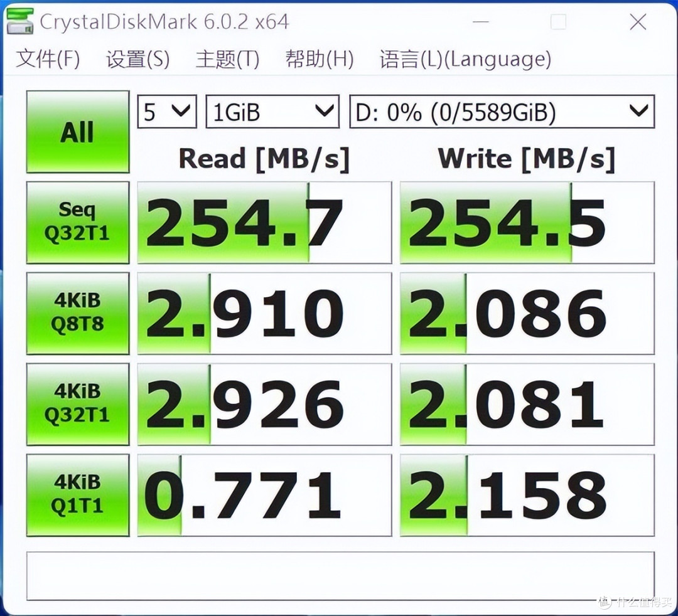
Task: Expand the drive selection dropdown showing D:
Action: pyautogui.click(x=502, y=112)
